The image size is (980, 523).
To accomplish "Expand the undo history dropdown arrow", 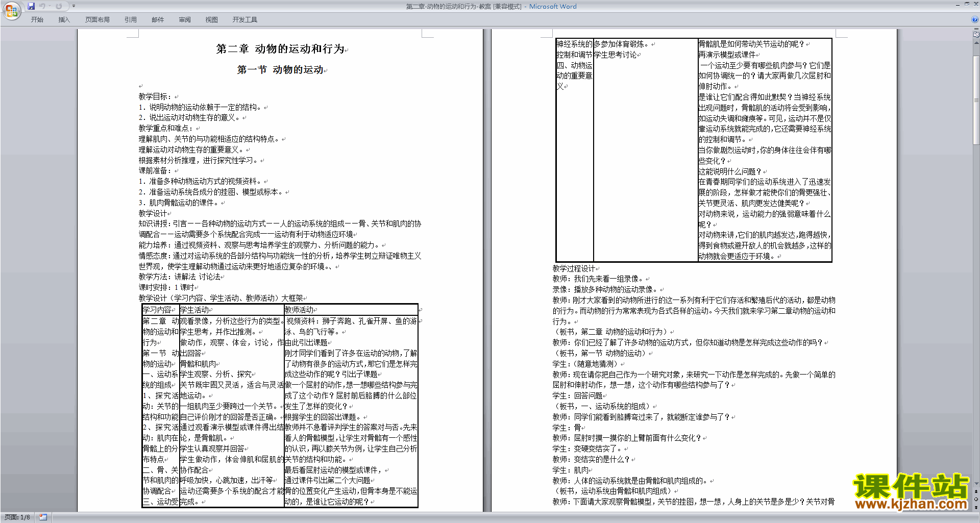I will tap(50, 6).
